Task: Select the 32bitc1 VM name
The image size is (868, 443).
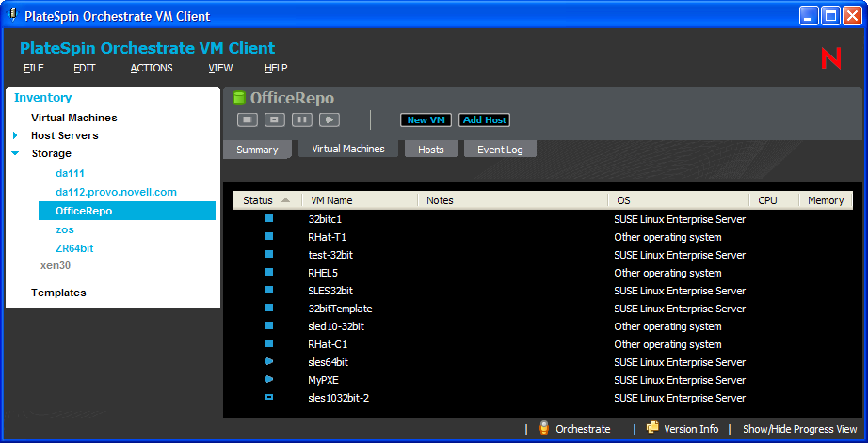Action: point(325,219)
